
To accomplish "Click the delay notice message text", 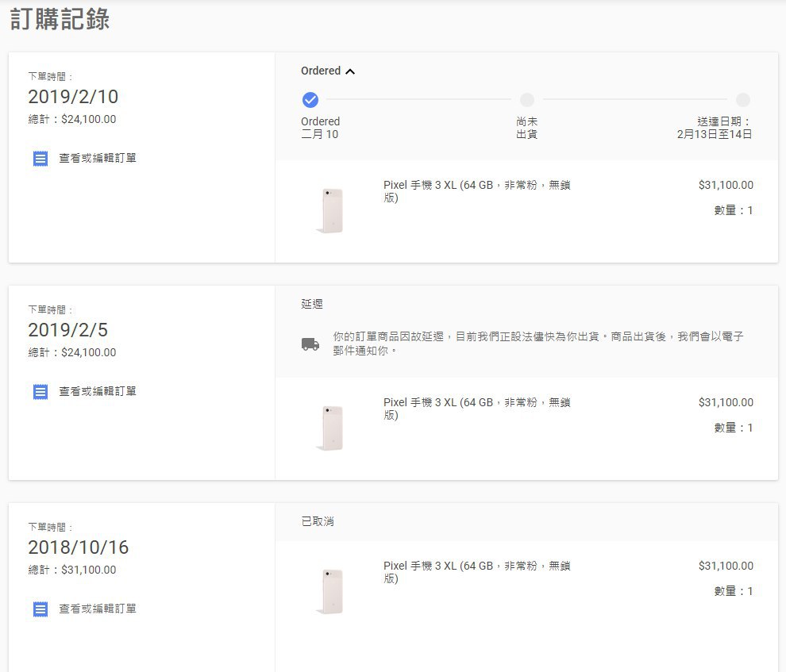I will click(537, 344).
